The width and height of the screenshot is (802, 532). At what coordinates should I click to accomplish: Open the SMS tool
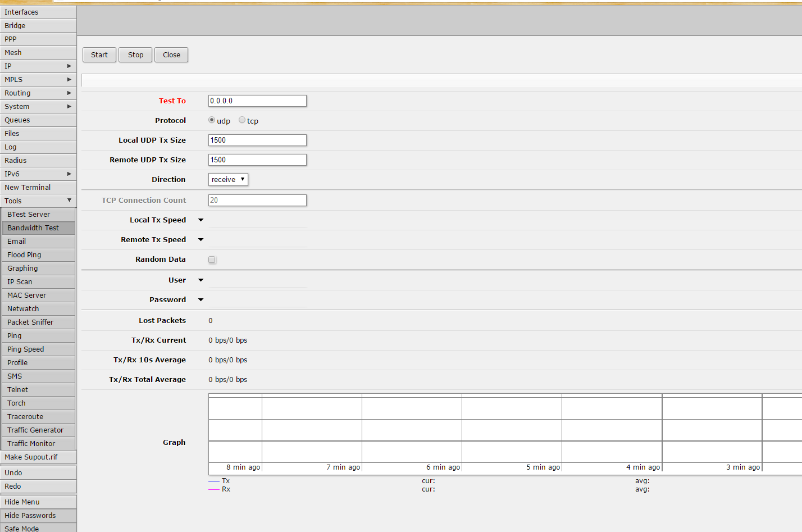39,376
